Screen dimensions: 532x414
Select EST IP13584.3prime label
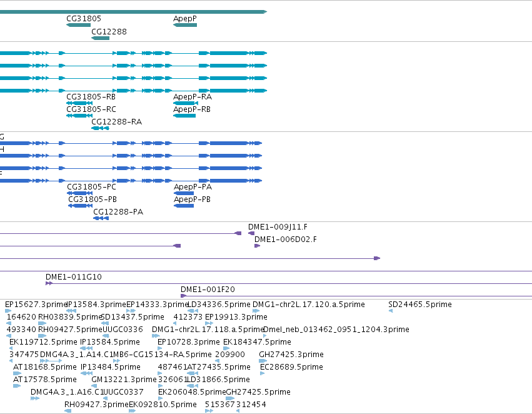point(97,305)
